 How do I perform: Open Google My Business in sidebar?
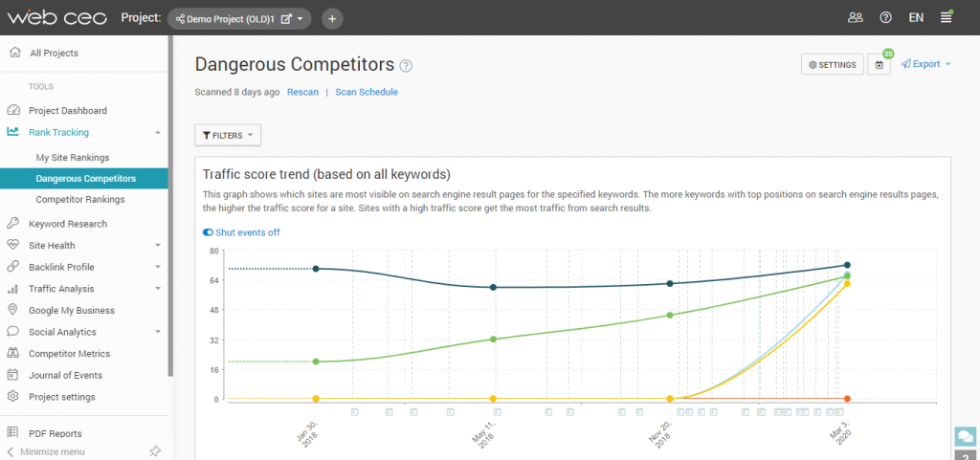point(71,310)
